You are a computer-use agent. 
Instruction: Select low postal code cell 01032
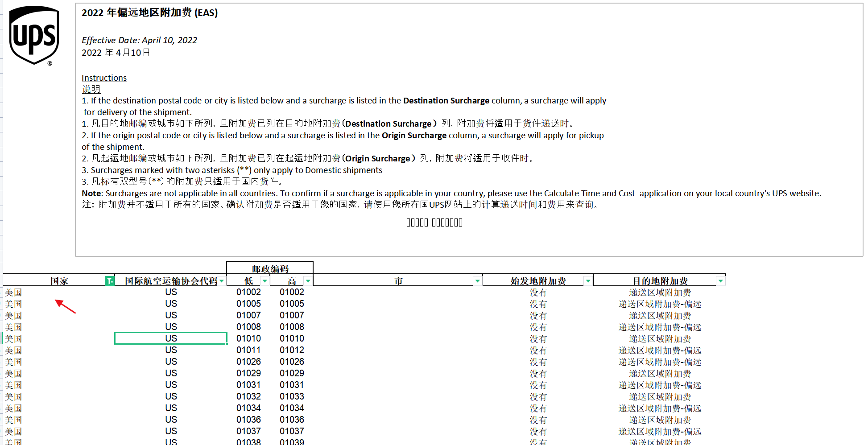coord(248,396)
